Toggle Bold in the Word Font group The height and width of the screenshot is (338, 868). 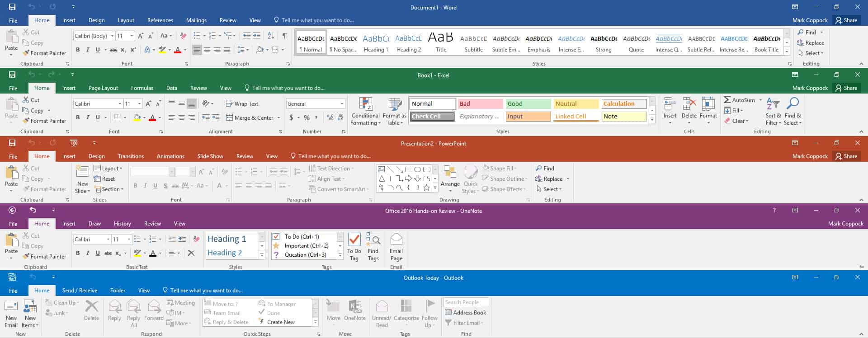pos(78,50)
